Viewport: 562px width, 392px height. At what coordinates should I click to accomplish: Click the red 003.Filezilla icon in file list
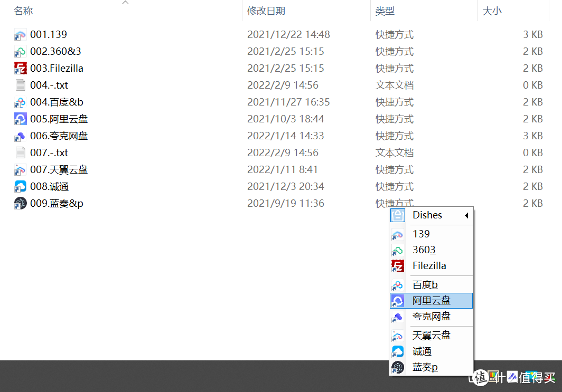[x=20, y=69]
